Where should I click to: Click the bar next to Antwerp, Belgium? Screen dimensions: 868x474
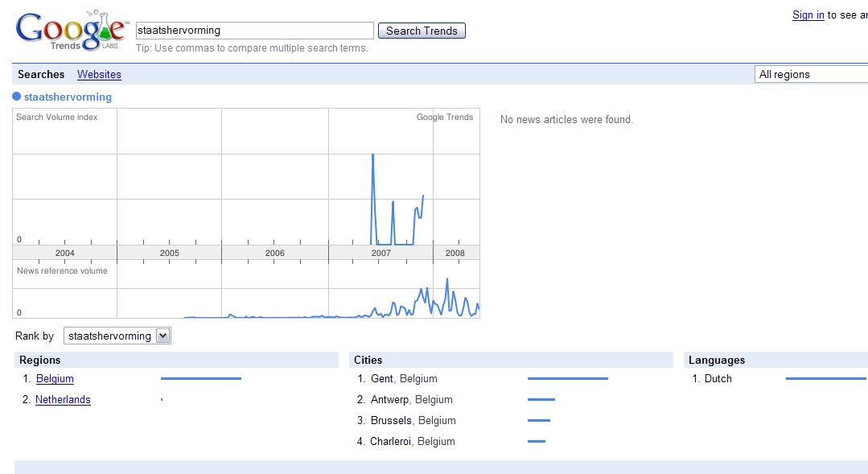click(541, 399)
